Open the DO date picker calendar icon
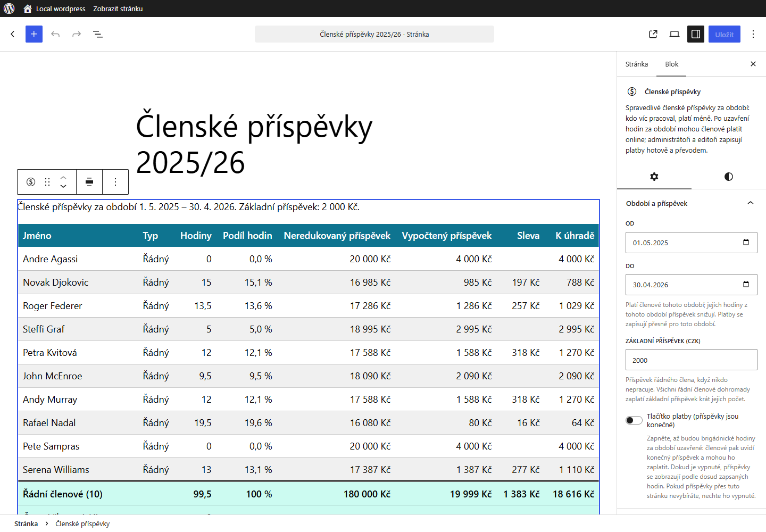 (x=746, y=284)
